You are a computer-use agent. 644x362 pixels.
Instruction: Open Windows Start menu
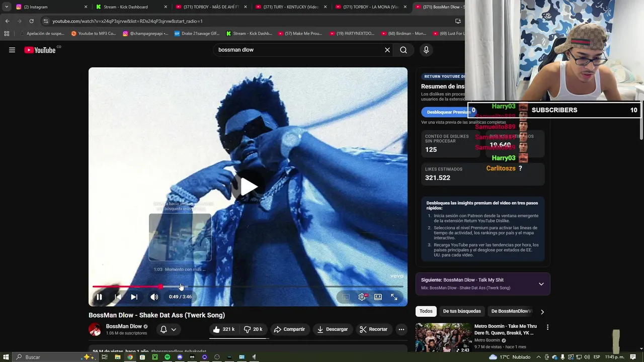(x=6, y=357)
